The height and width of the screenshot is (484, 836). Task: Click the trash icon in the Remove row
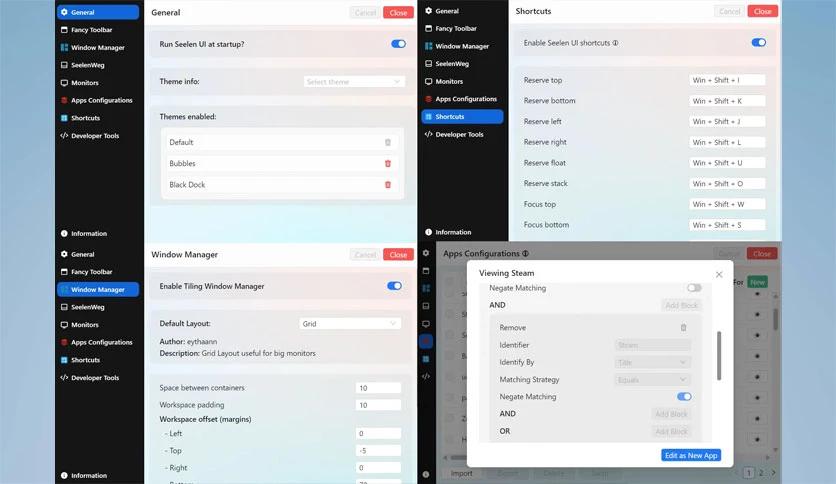coord(684,327)
